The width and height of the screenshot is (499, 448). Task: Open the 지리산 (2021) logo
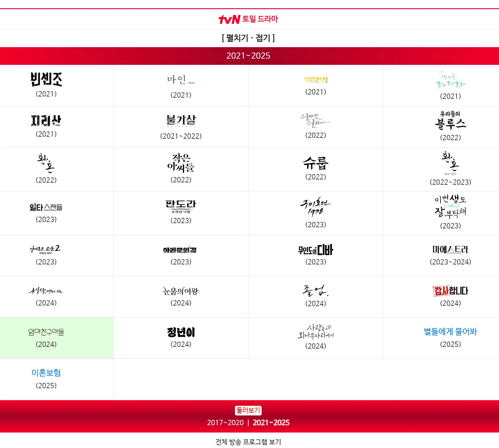(x=46, y=121)
